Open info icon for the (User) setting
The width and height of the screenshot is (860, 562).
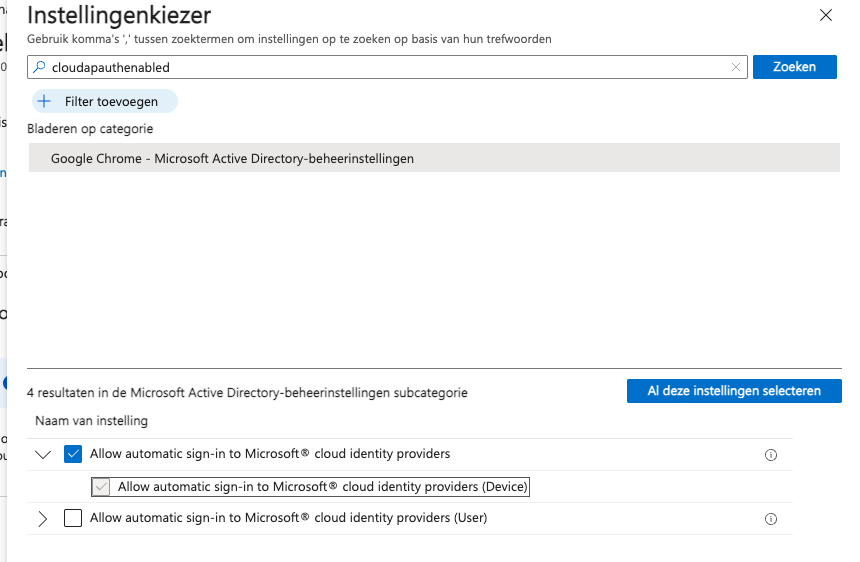coord(771,519)
